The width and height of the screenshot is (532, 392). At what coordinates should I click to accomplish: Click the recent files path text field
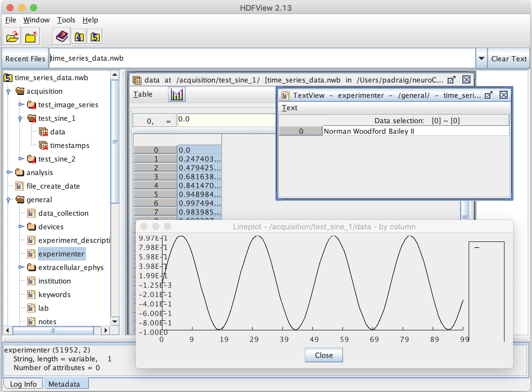point(262,59)
